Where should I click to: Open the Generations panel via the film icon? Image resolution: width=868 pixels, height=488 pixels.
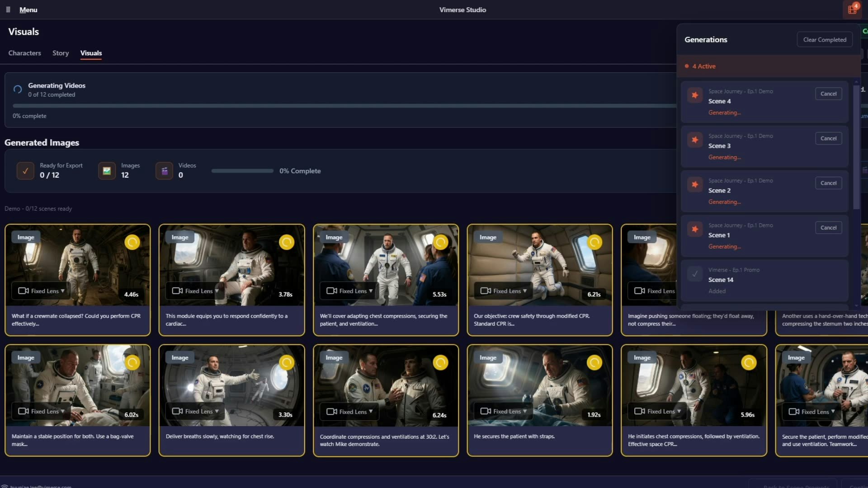click(x=853, y=9)
